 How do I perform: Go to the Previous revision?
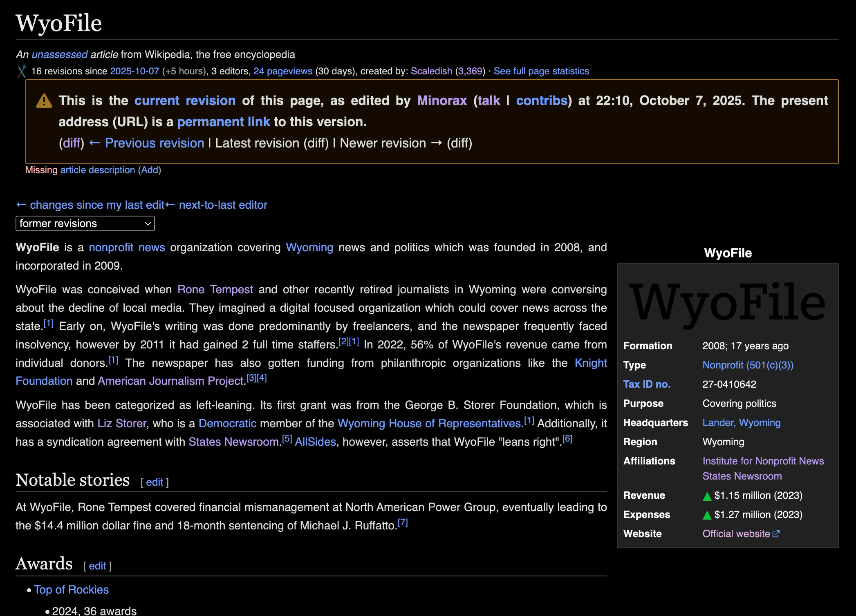[x=154, y=143]
